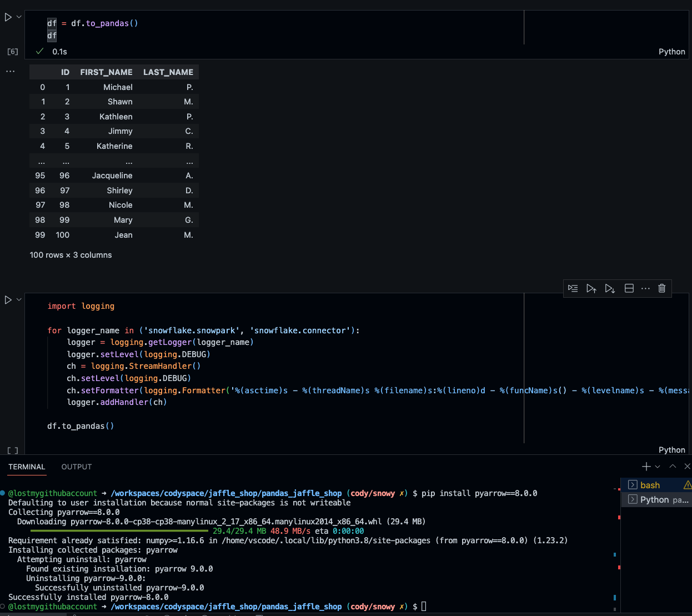Open the terminal profile dropdown chevron

(658, 467)
